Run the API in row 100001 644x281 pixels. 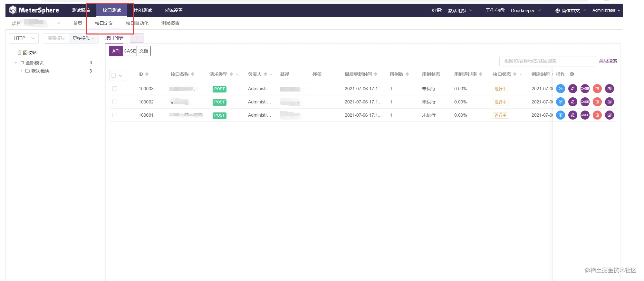561,115
